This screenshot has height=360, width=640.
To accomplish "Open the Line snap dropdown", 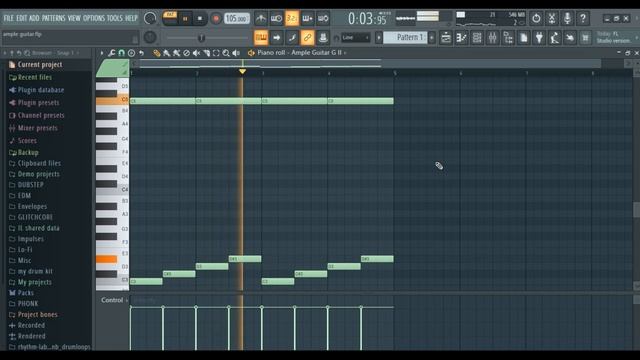I will pos(356,38).
